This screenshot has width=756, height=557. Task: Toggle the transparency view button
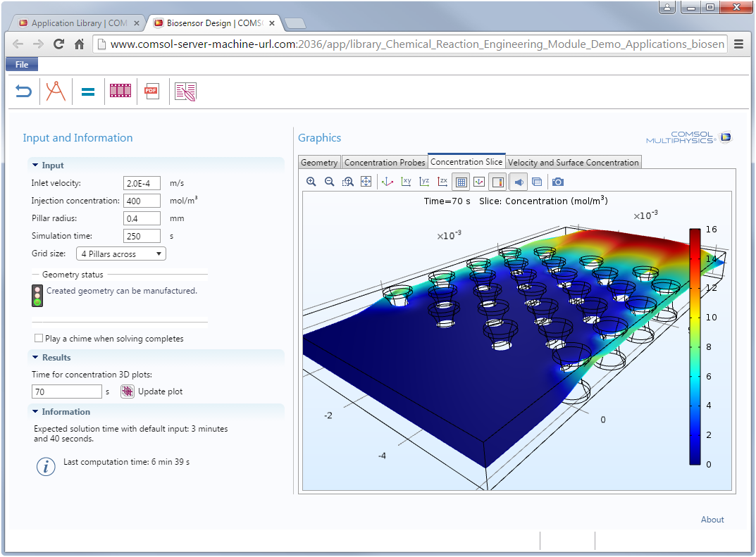(x=537, y=182)
